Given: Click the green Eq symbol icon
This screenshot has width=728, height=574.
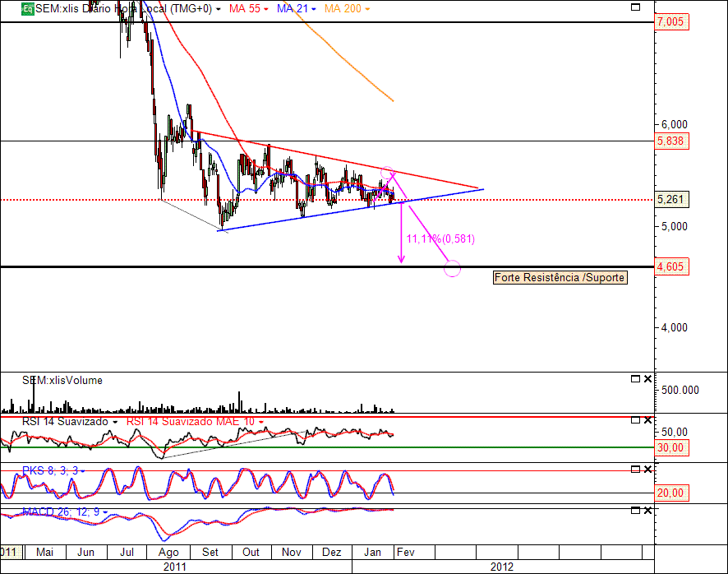Looking at the screenshot, I should [27, 8].
